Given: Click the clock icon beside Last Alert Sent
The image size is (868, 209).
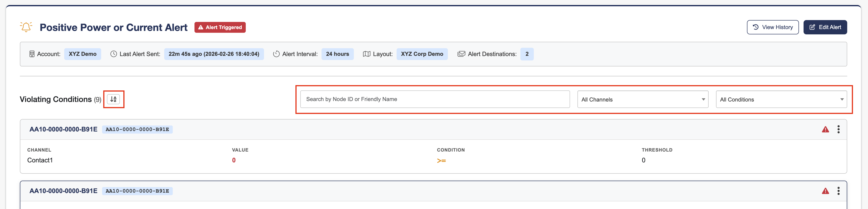Looking at the screenshot, I should pos(113,54).
